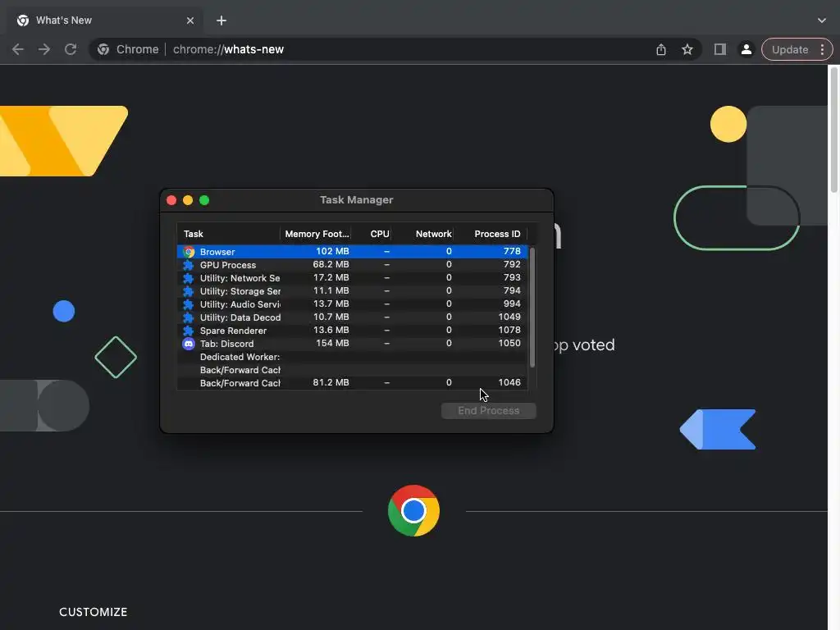The width and height of the screenshot is (840, 630).
Task: Click the green zoom button of Task Manager
Action: 204,200
